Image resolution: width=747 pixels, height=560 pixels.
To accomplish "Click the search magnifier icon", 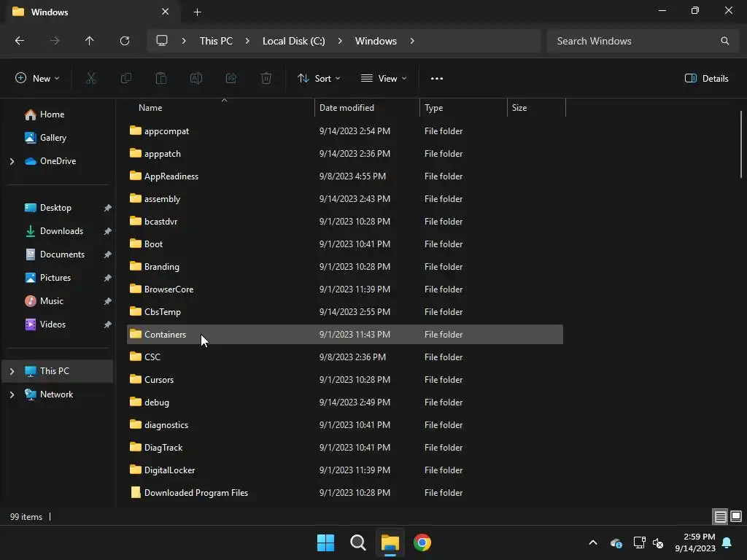I will pos(724,41).
